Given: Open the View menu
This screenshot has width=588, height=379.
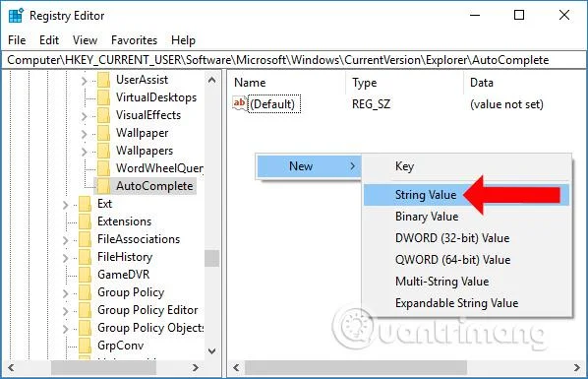Looking at the screenshot, I should (86, 40).
